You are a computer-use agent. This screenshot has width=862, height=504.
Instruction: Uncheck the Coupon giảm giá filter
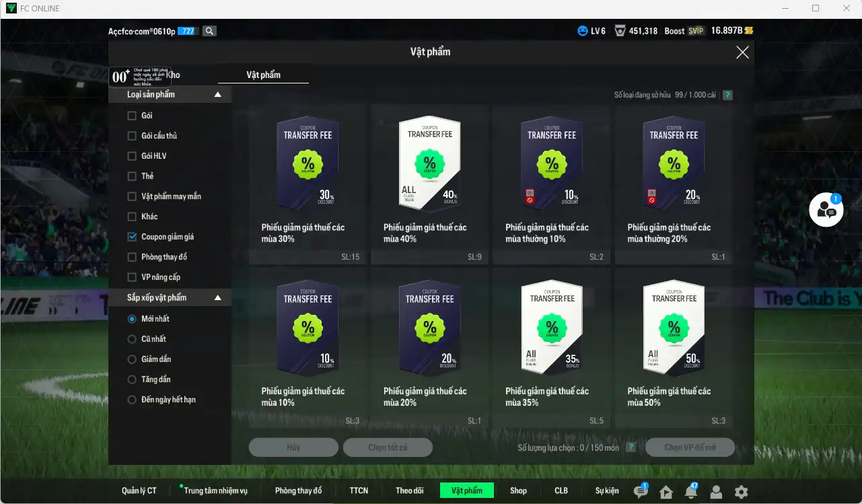tap(132, 237)
